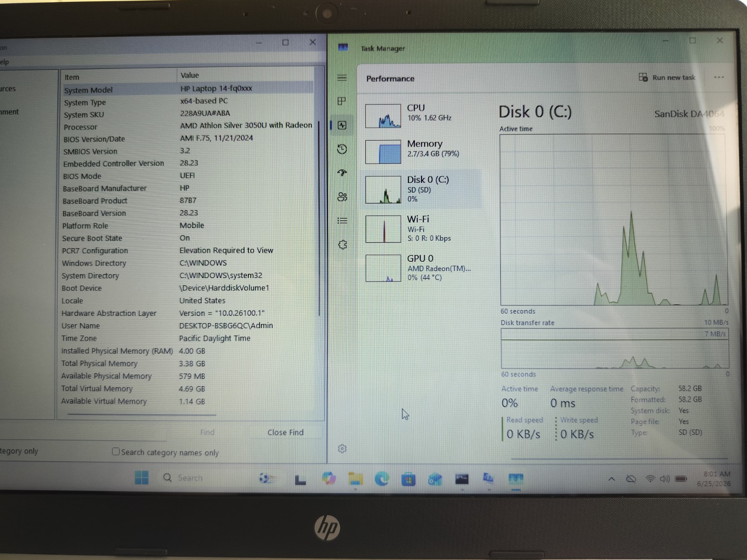Image resolution: width=747 pixels, height=560 pixels.
Task: Select BaseBoard Product row
Action: pyautogui.click(x=188, y=201)
